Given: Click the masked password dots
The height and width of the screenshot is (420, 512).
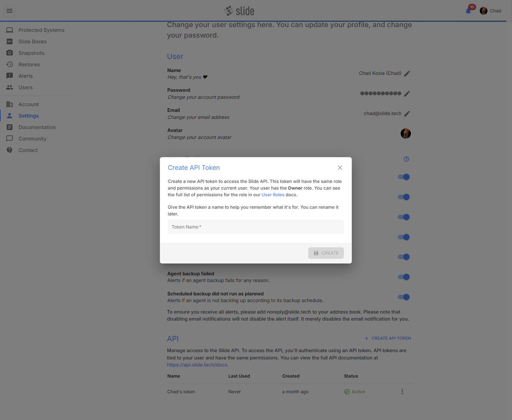Looking at the screenshot, I should tap(381, 93).
